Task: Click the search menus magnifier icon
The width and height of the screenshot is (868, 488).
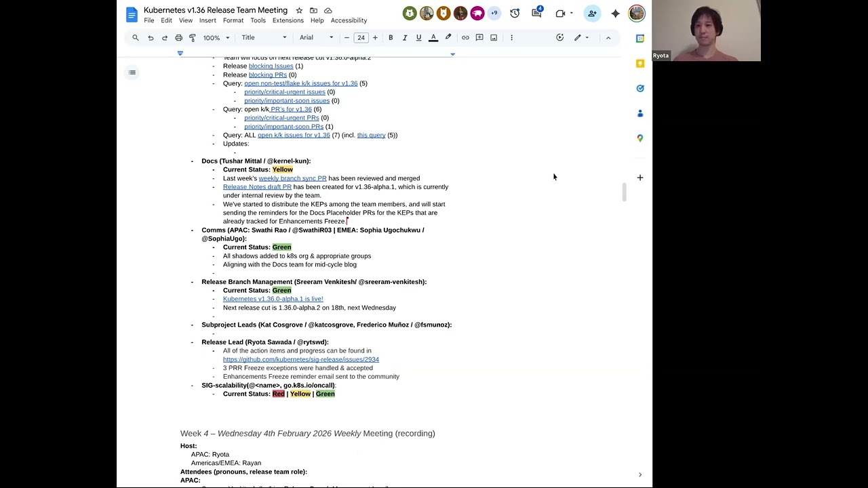Action: click(x=136, y=38)
